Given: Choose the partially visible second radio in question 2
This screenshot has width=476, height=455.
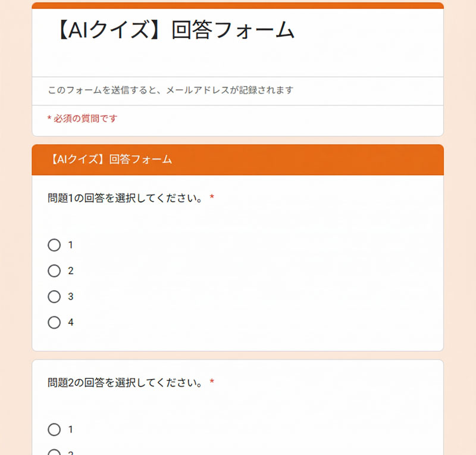Looking at the screenshot, I should tap(54, 452).
